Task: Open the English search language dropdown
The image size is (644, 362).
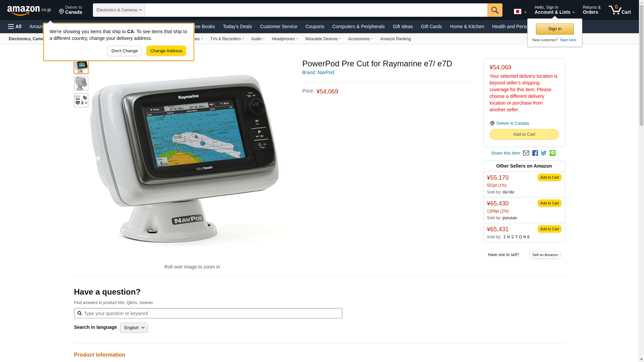Action: (x=134, y=328)
